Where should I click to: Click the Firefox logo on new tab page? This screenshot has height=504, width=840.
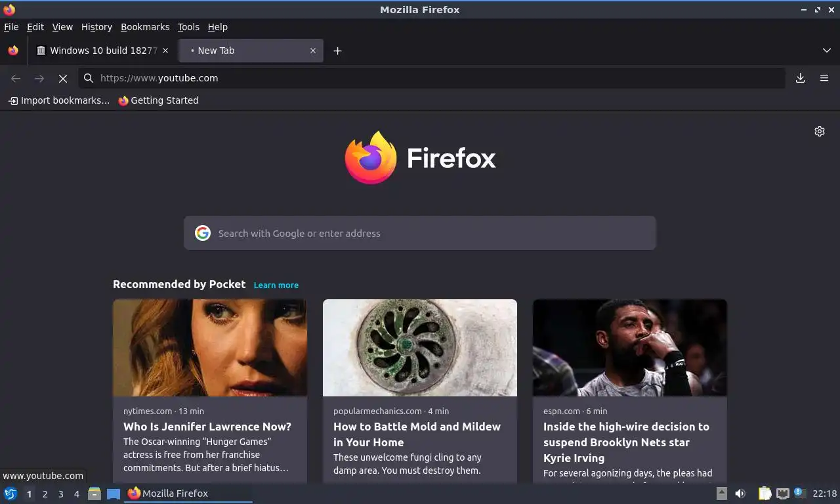pos(420,157)
